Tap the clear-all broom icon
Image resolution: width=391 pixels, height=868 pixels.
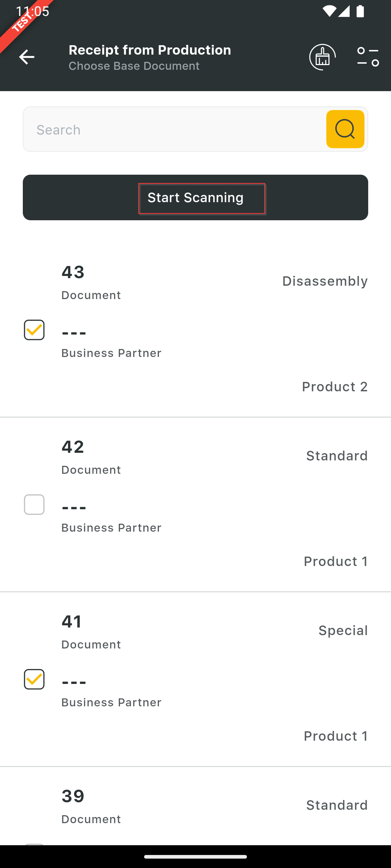point(322,57)
